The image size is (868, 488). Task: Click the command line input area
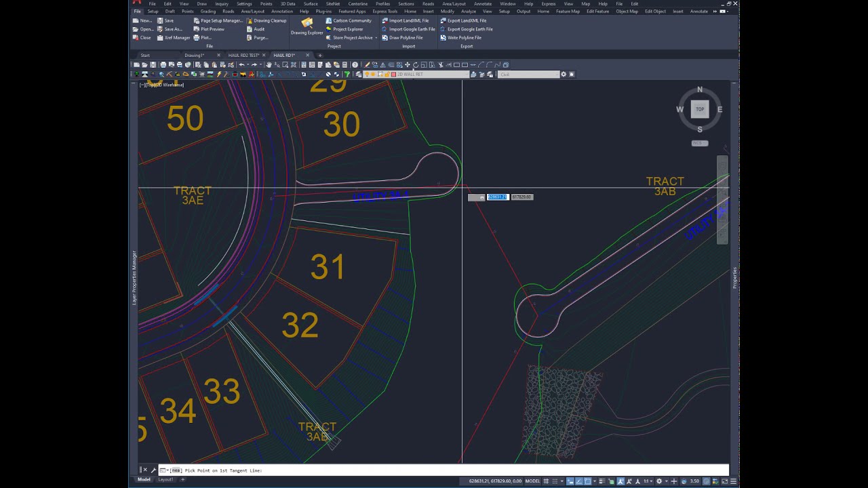[444, 470]
